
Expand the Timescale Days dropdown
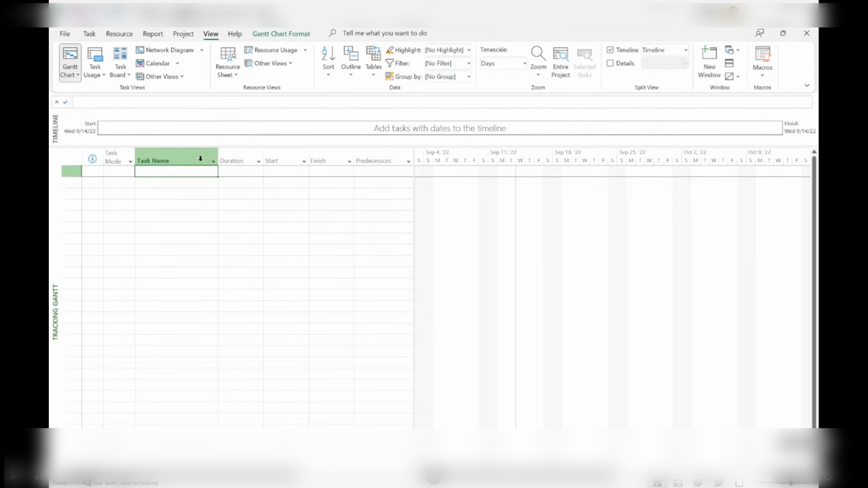tap(524, 63)
